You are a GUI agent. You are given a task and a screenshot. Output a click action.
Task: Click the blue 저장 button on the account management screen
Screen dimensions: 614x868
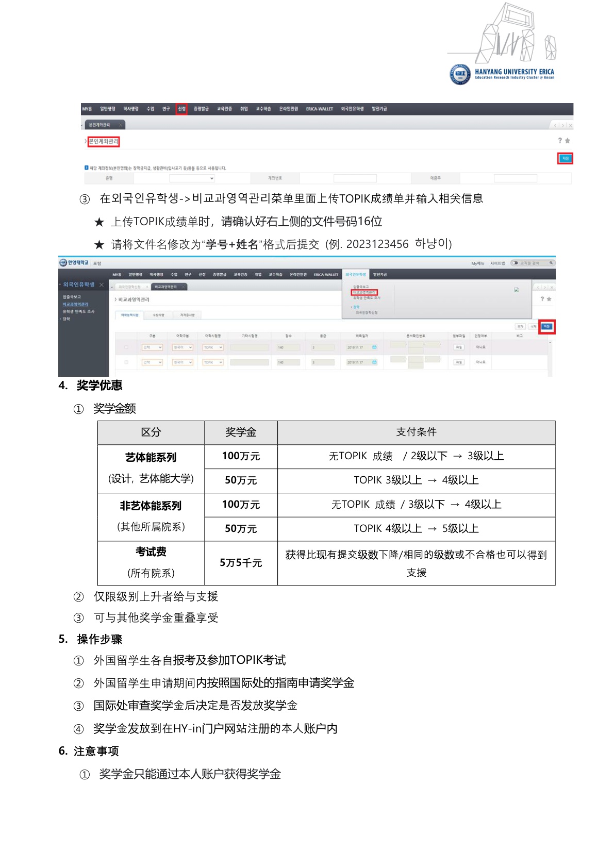pos(565,158)
